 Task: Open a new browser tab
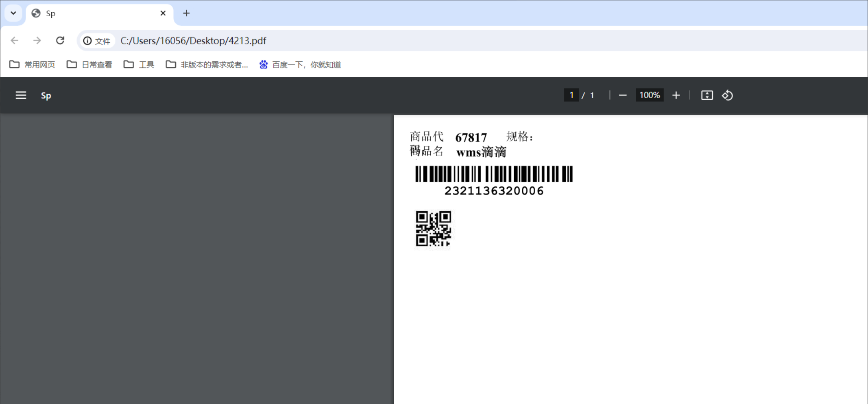[186, 13]
